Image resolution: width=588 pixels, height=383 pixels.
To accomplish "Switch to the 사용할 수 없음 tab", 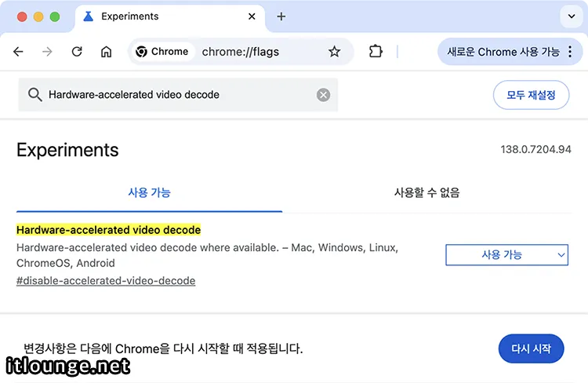I will tap(426, 192).
